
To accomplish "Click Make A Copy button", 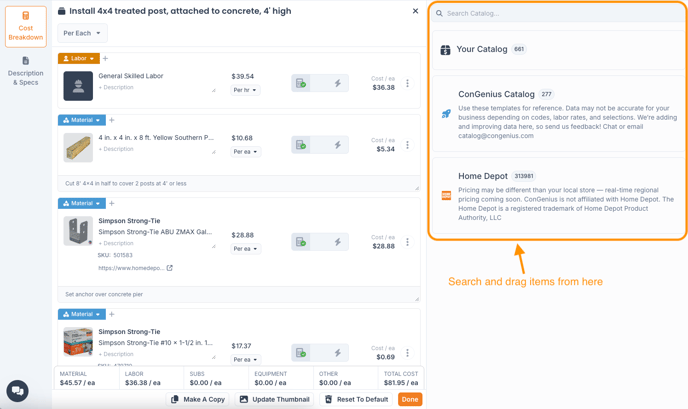I will click(x=198, y=399).
